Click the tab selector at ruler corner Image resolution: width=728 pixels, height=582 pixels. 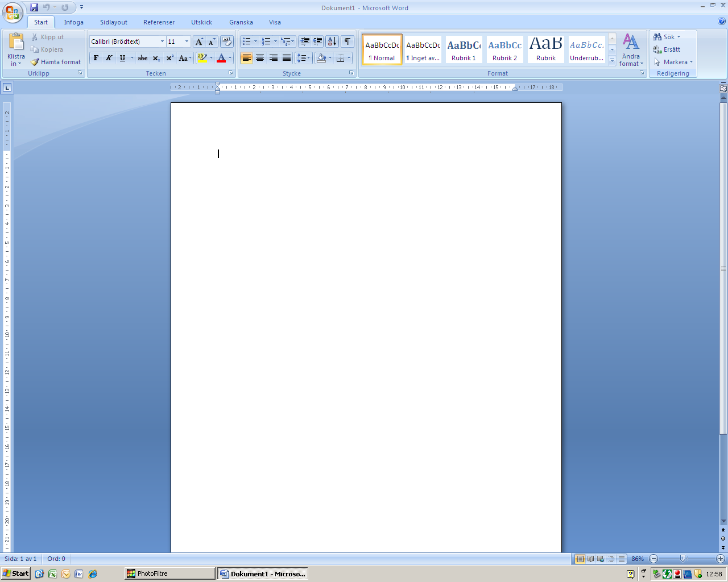(x=7, y=88)
